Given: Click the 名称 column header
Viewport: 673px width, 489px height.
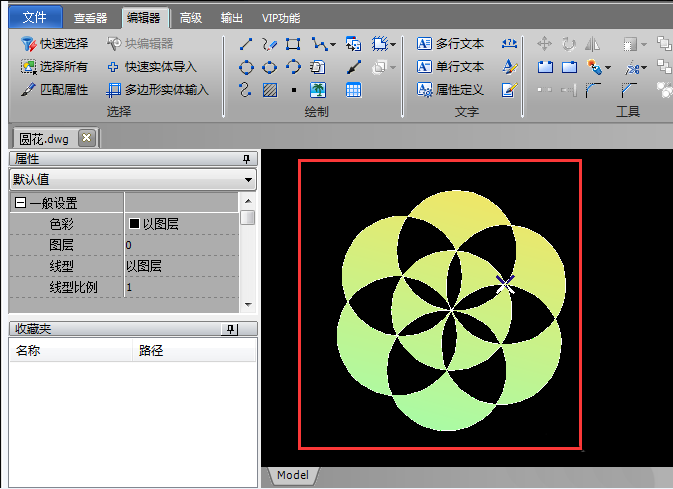Looking at the screenshot, I should point(71,350).
